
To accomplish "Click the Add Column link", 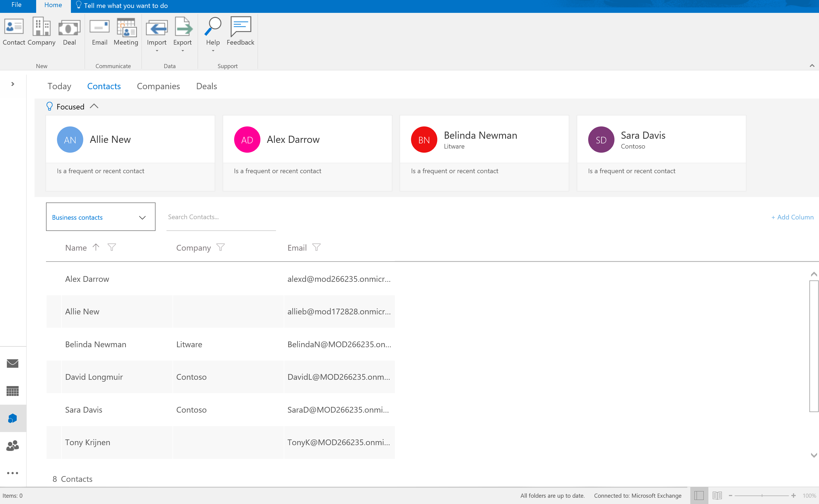I will 792,217.
